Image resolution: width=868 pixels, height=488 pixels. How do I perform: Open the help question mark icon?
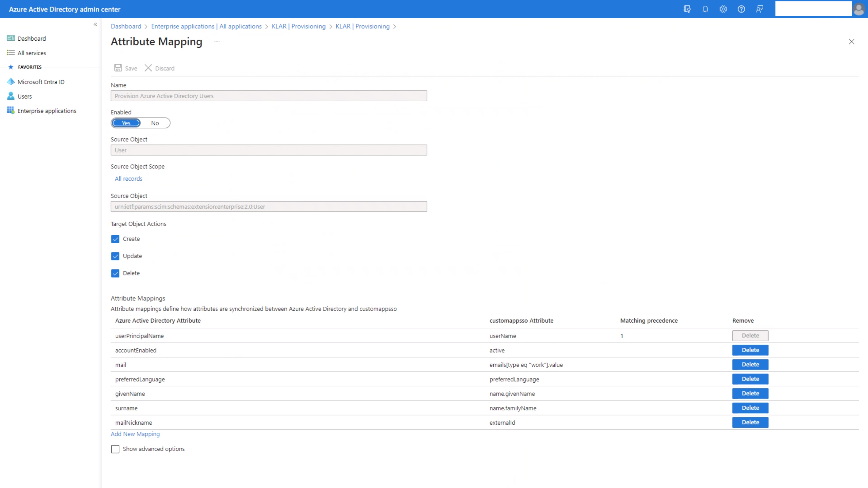[742, 9]
